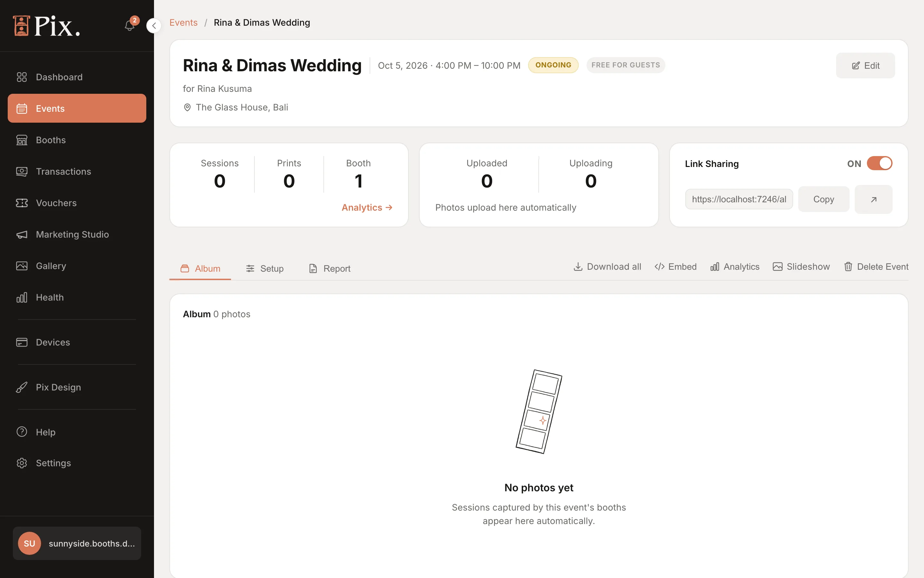The image size is (924, 578).
Task: Click the Devices sidebar icon
Action: click(x=22, y=342)
